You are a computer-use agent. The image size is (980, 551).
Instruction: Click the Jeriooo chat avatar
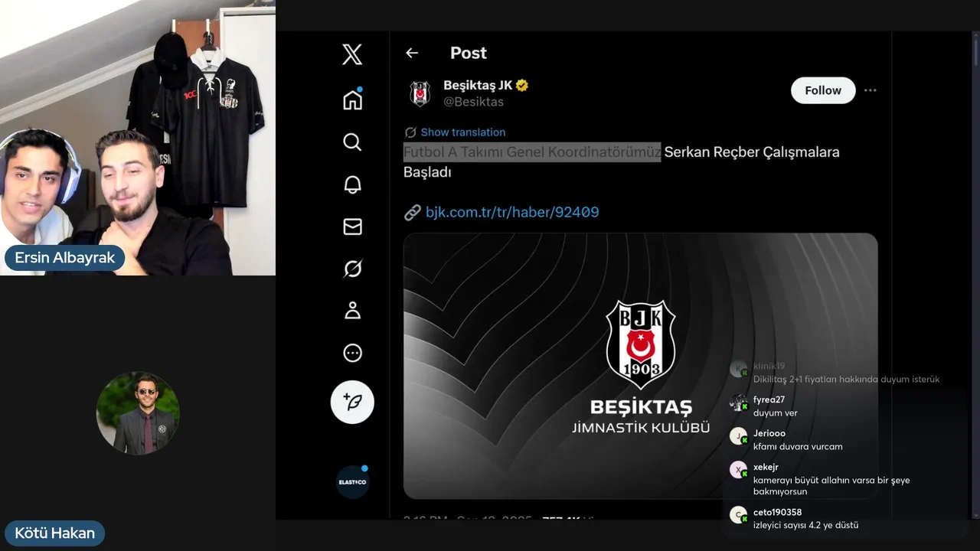point(738,436)
